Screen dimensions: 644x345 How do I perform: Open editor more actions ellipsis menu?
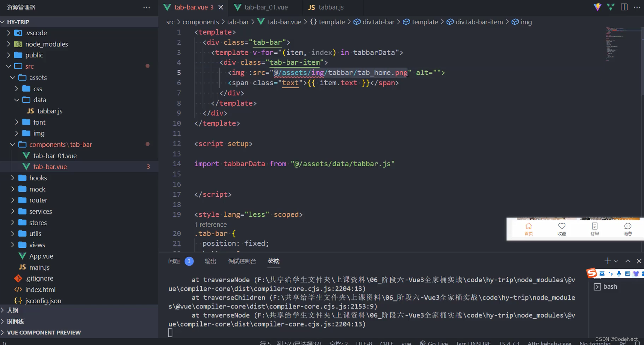pos(637,7)
